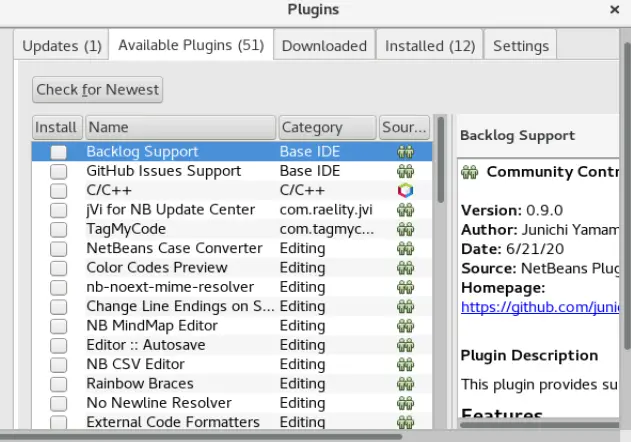Viewport: 631px width, 442px height.
Task: Click the source icon for External Code Formatters
Action: point(405,422)
